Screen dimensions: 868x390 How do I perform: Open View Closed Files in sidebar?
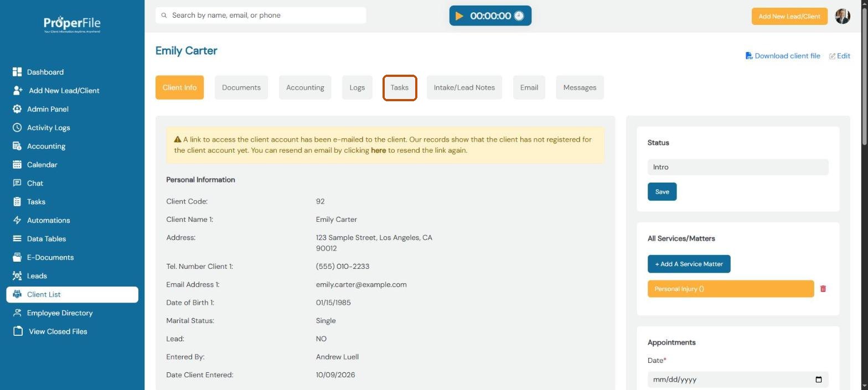pos(58,331)
